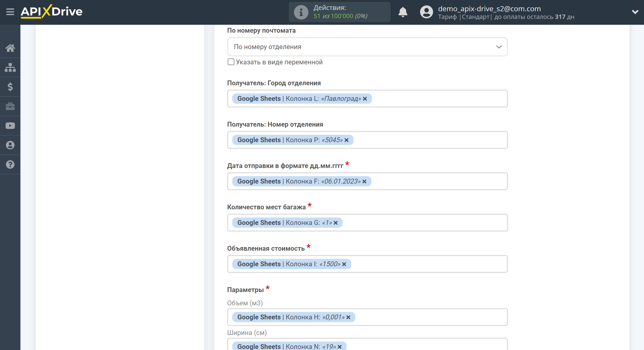
Task: Open the hamburger menu in the header
Action: pyautogui.click(x=10, y=12)
